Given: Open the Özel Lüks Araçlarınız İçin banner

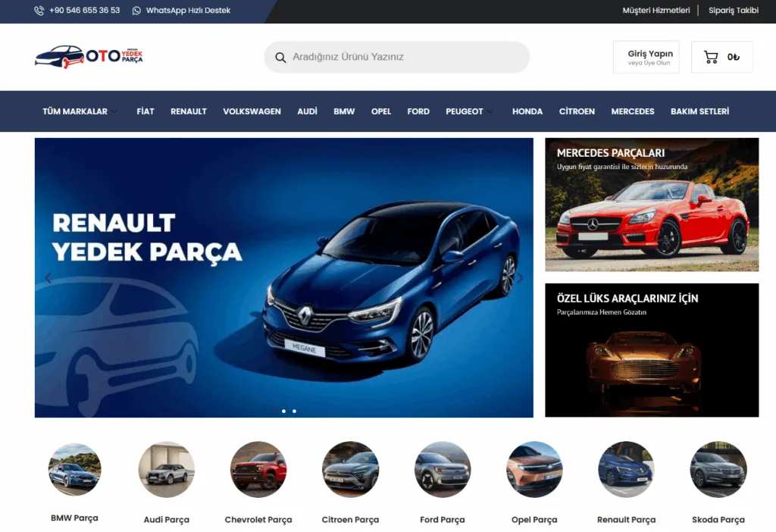Looking at the screenshot, I should tap(652, 350).
